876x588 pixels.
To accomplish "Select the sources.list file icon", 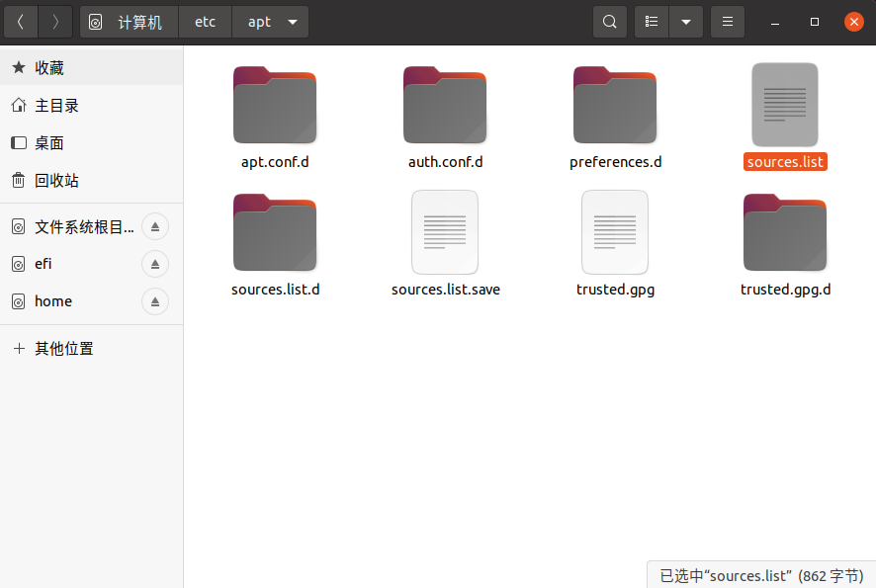I will pos(785,105).
